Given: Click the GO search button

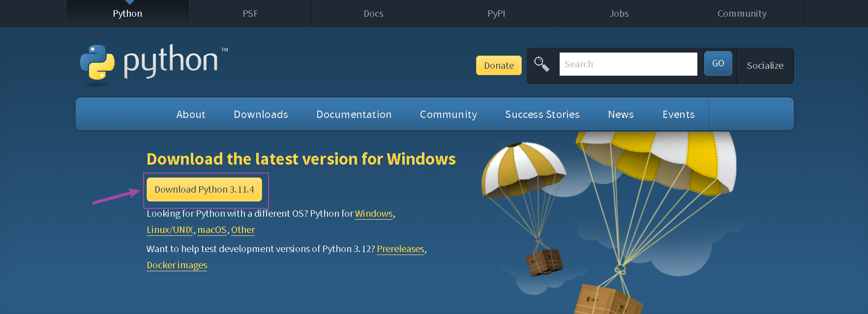Looking at the screenshot, I should 718,63.
